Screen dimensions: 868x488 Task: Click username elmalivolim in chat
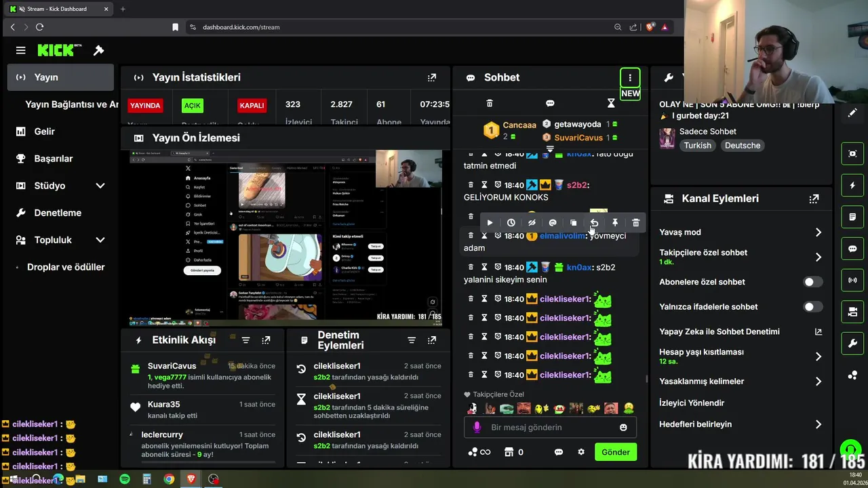pos(562,236)
